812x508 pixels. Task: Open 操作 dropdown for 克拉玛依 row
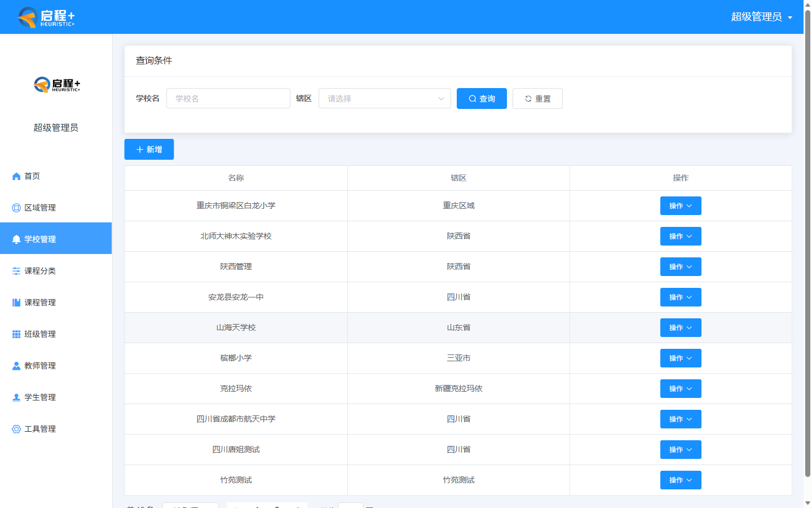pos(681,388)
